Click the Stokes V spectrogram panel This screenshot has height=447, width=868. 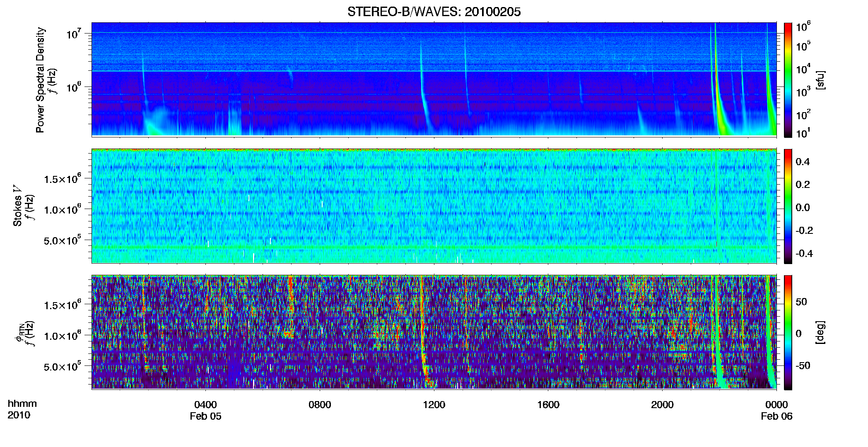434,206
